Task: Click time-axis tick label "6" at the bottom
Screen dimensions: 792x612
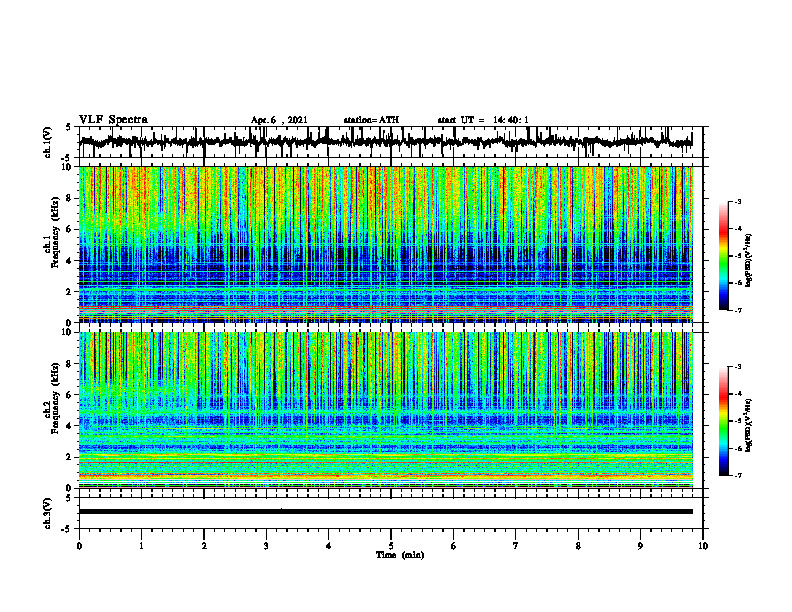Action: (x=454, y=546)
